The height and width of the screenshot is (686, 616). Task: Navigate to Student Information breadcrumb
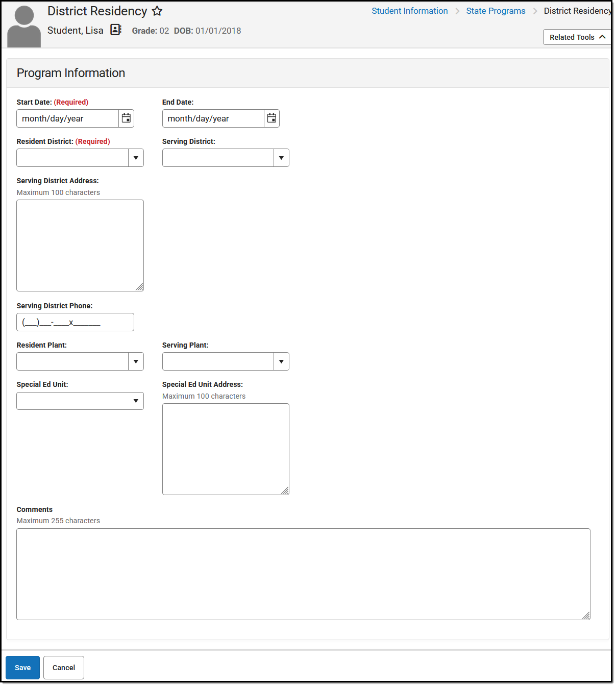pos(409,11)
